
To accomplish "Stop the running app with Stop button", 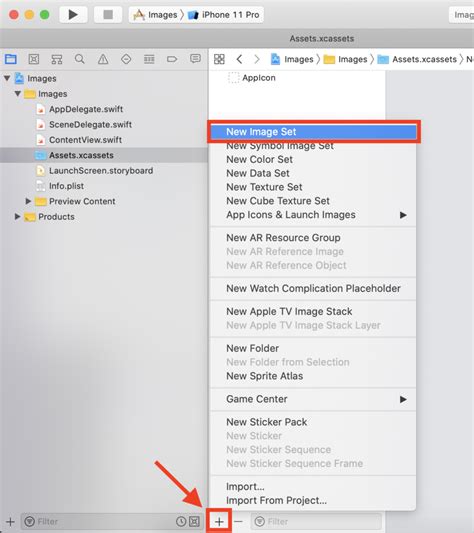I will tap(108, 15).
